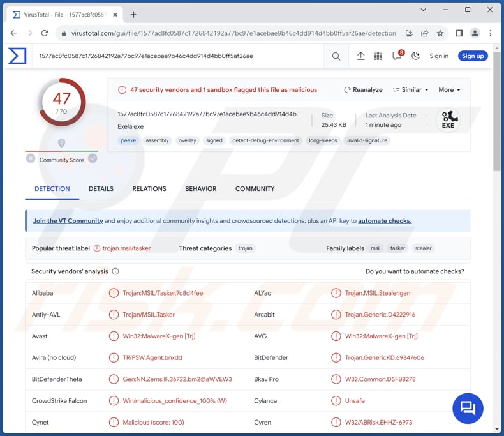Click ALYac detection warning icon

coord(336,293)
